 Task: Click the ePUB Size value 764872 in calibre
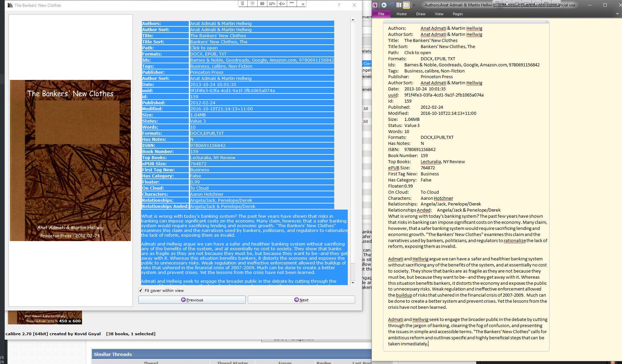click(x=198, y=164)
